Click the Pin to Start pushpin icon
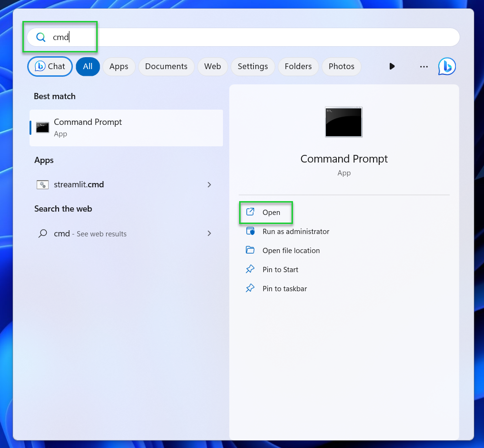This screenshot has height=448, width=484. point(250,269)
